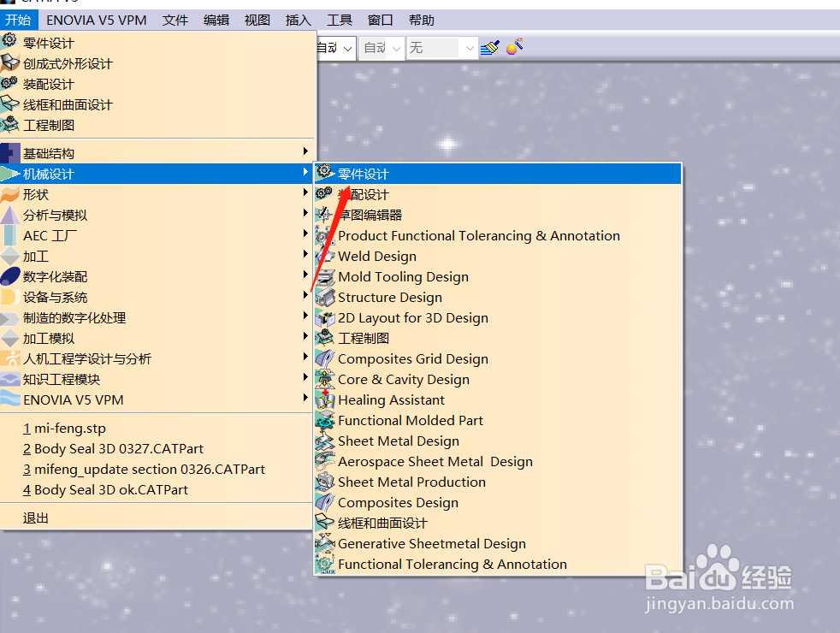Image resolution: width=840 pixels, height=633 pixels.
Task: Click the Aerospace Sheet Metal Design icon
Action: click(325, 461)
